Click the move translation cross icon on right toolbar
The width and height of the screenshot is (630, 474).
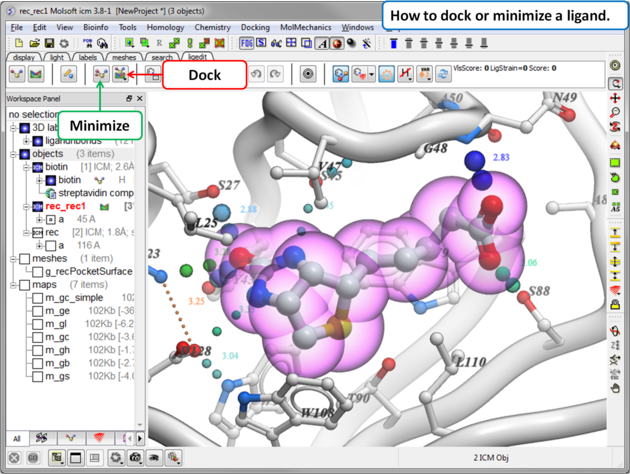[x=615, y=98]
